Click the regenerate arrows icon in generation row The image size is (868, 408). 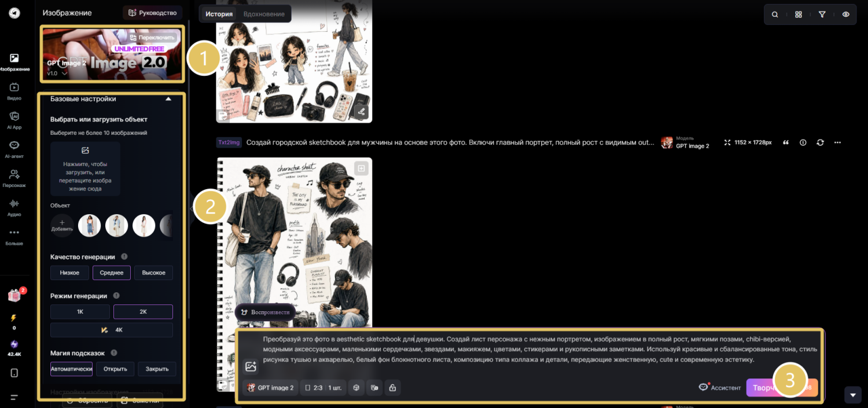tap(820, 142)
